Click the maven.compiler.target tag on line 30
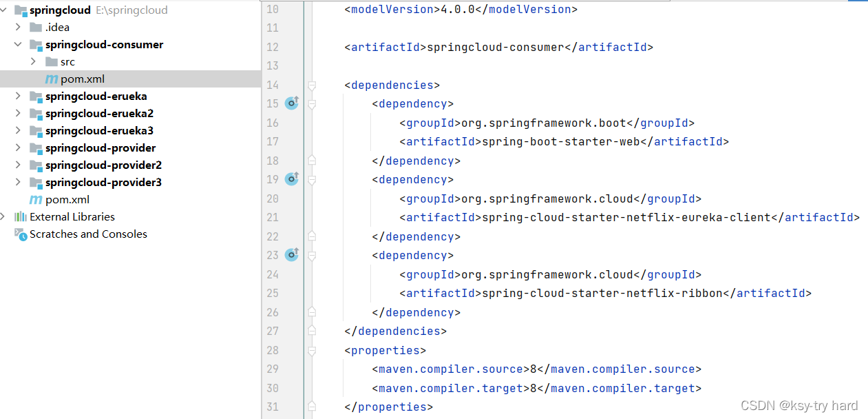868x419 pixels. tap(451, 389)
